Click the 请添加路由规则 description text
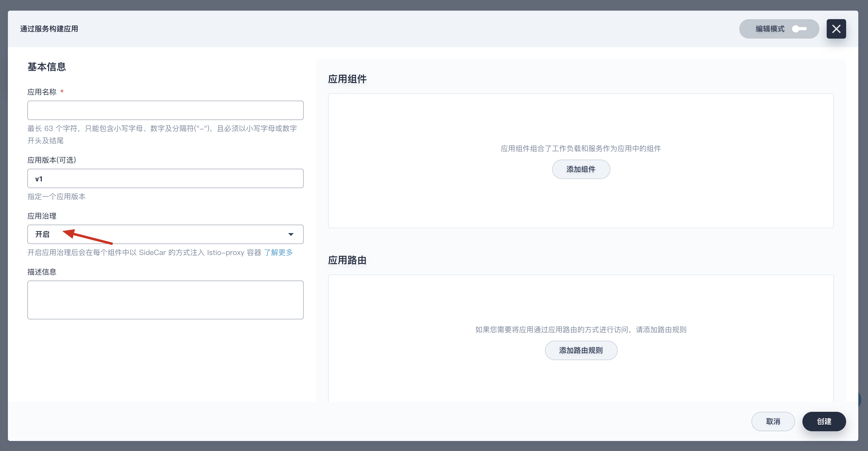868x451 pixels. click(x=581, y=330)
